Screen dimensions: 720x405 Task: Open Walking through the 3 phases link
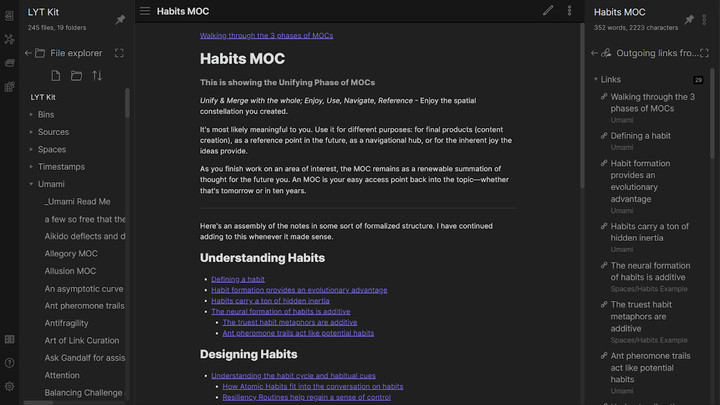(x=266, y=35)
